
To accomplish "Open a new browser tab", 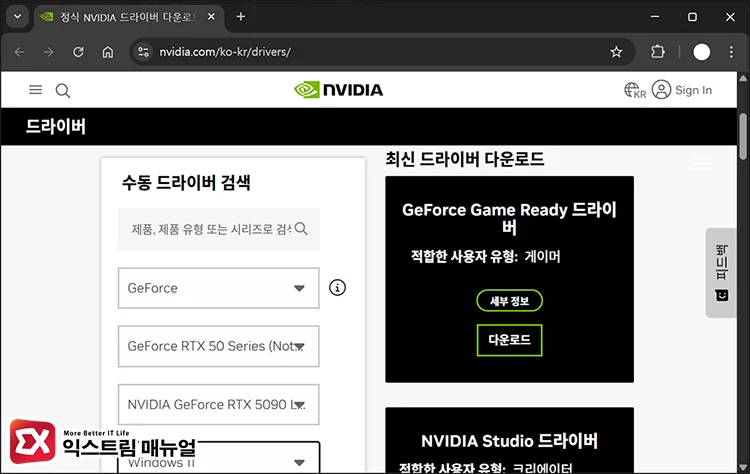I will point(241,17).
